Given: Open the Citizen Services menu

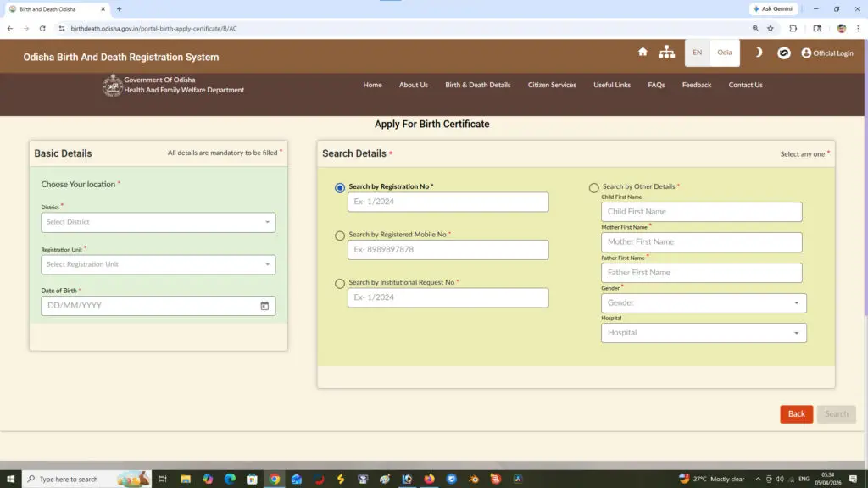Looking at the screenshot, I should pos(552,85).
